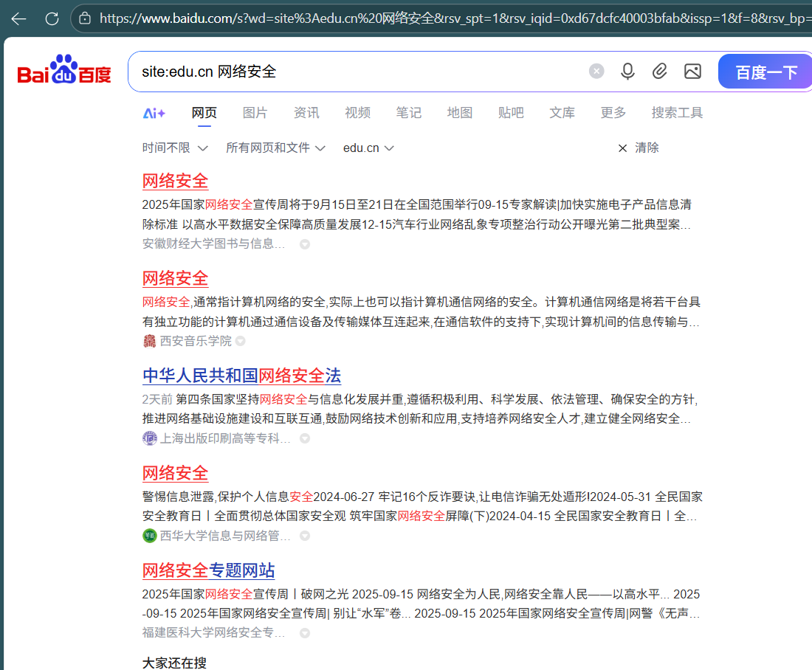Start voice search with microphone icon
The height and width of the screenshot is (670, 812).
pos(627,71)
